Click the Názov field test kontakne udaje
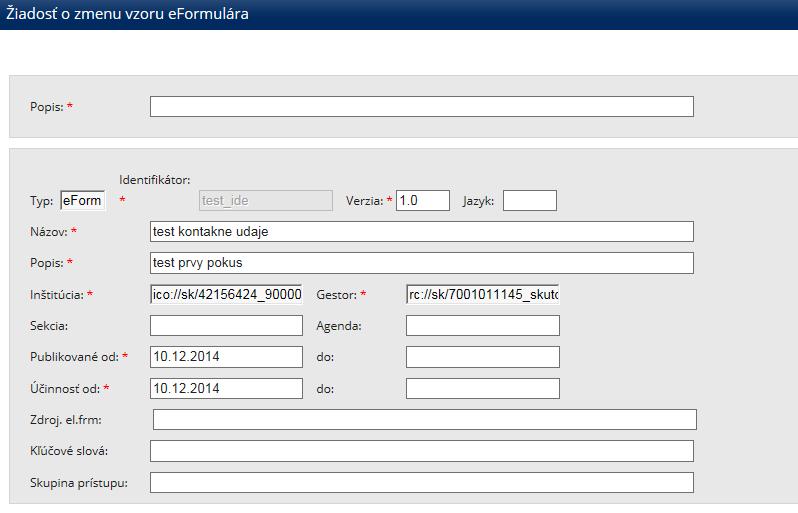 (x=421, y=232)
